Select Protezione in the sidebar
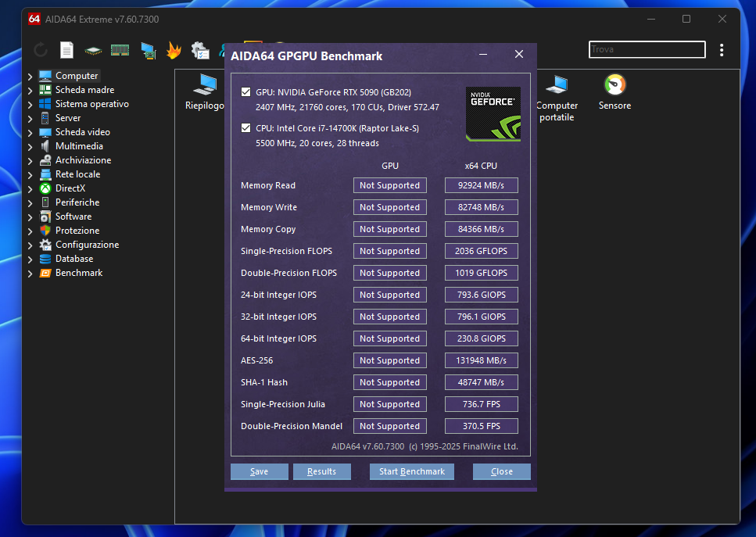Screen dimensions: 756x537 click(x=77, y=231)
